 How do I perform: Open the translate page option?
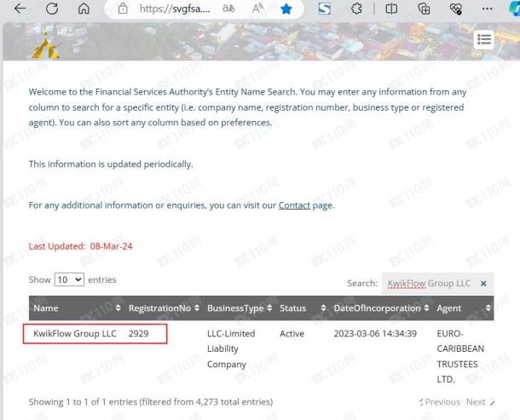coord(228,9)
